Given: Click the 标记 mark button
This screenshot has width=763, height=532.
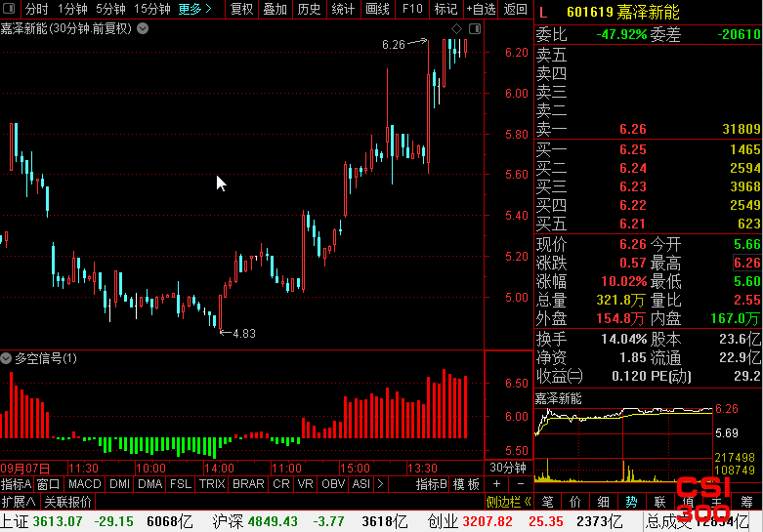Looking at the screenshot, I should click(445, 9).
